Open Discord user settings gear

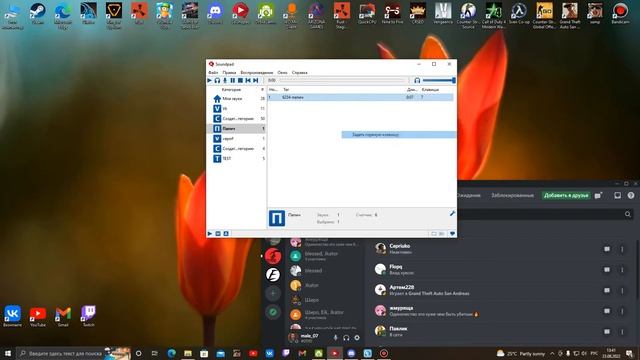pyautogui.click(x=357, y=338)
